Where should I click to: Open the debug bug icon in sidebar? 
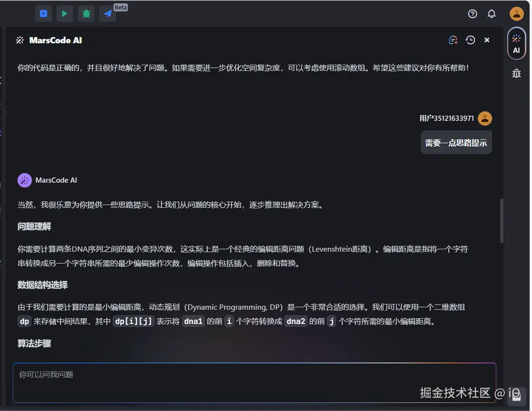click(x=516, y=73)
